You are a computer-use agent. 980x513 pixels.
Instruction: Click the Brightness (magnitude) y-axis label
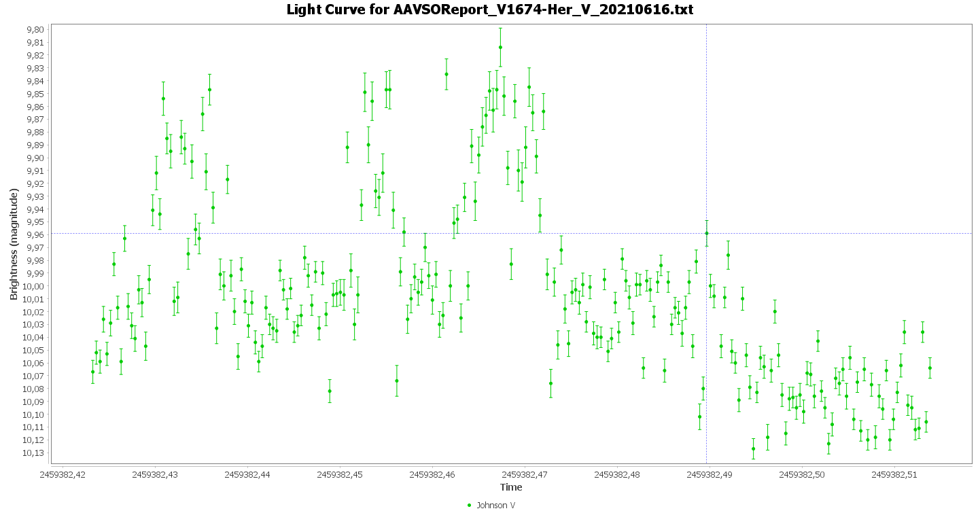tap(14, 245)
